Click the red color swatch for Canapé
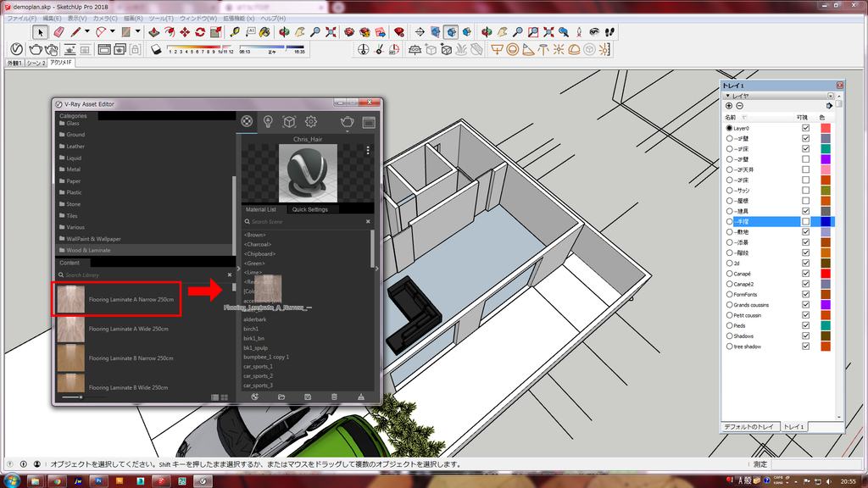Image resolution: width=868 pixels, height=488 pixels. [826, 274]
